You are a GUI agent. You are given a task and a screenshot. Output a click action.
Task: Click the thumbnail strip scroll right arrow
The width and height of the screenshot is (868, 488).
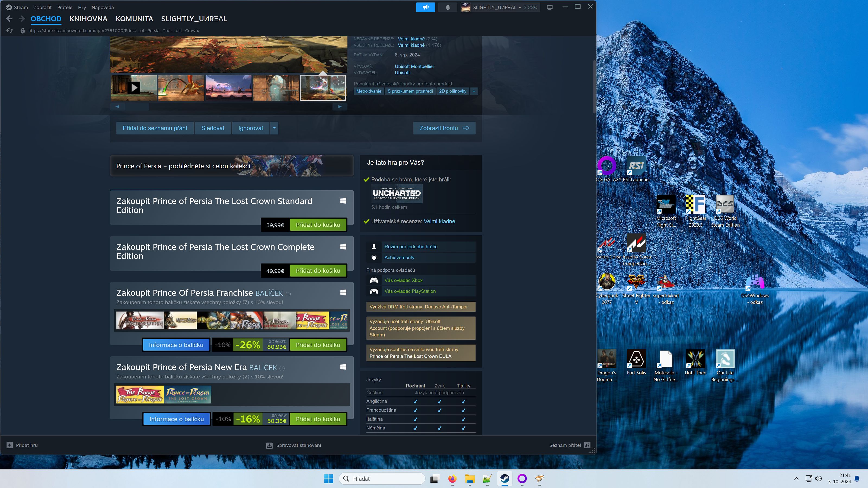coord(340,107)
